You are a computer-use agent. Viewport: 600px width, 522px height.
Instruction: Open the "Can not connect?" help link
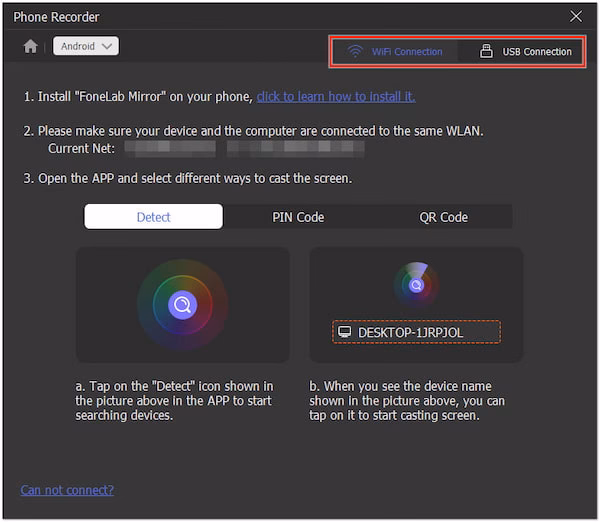pos(67,490)
